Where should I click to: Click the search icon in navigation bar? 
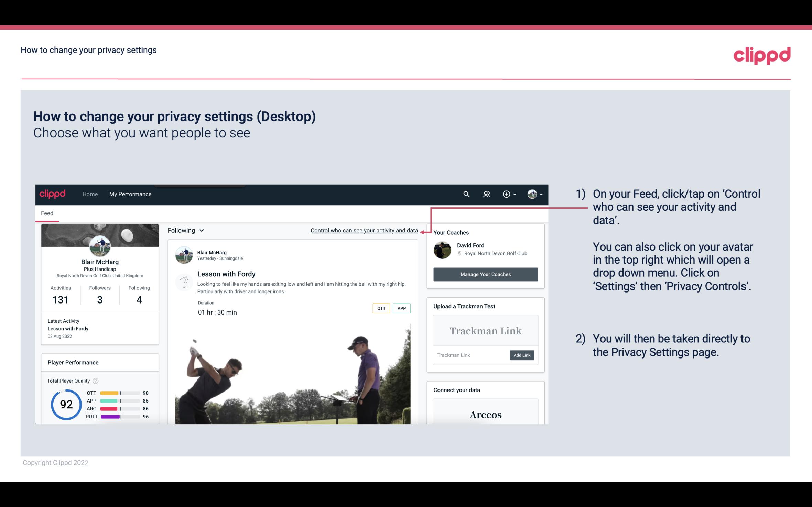466,194
